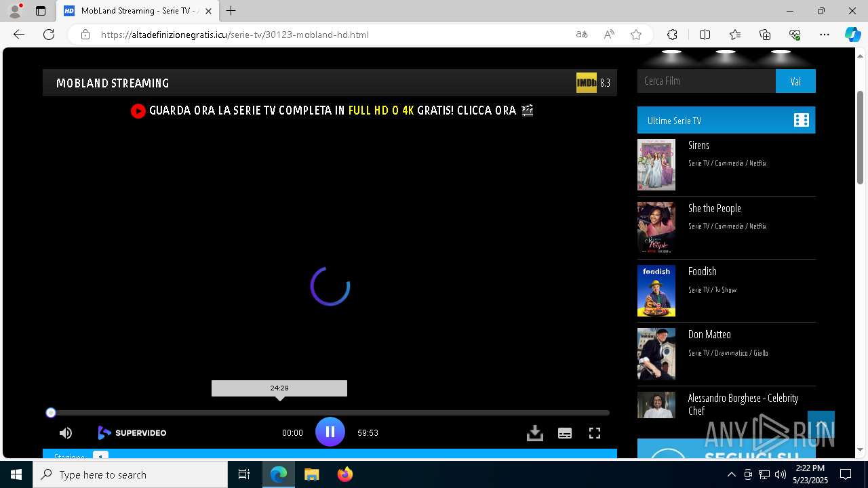Open Task View on the taskbar
The height and width of the screenshot is (488, 868).
click(x=244, y=474)
